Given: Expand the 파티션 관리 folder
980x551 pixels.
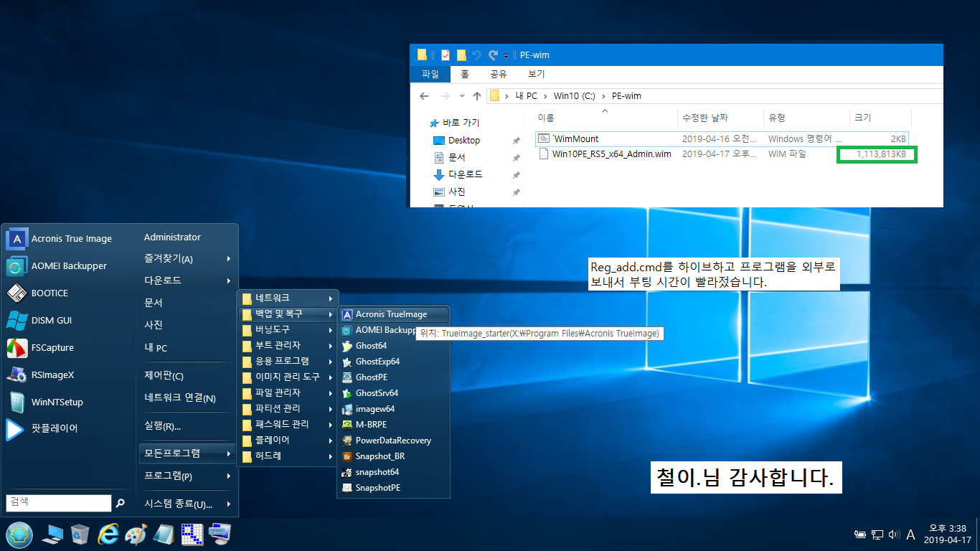Looking at the screenshot, I should (287, 408).
